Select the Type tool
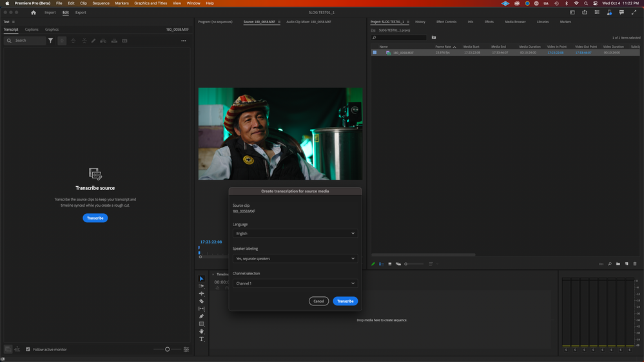 pyautogui.click(x=201, y=339)
